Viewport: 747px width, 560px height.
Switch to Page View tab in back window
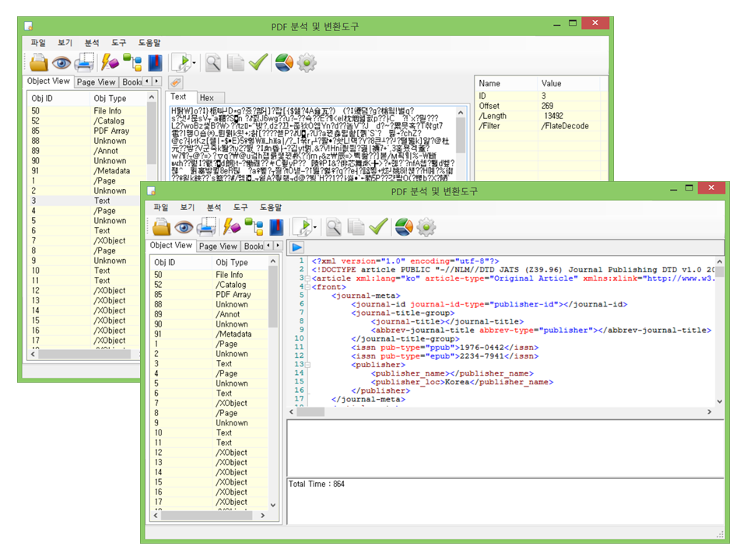(x=96, y=82)
